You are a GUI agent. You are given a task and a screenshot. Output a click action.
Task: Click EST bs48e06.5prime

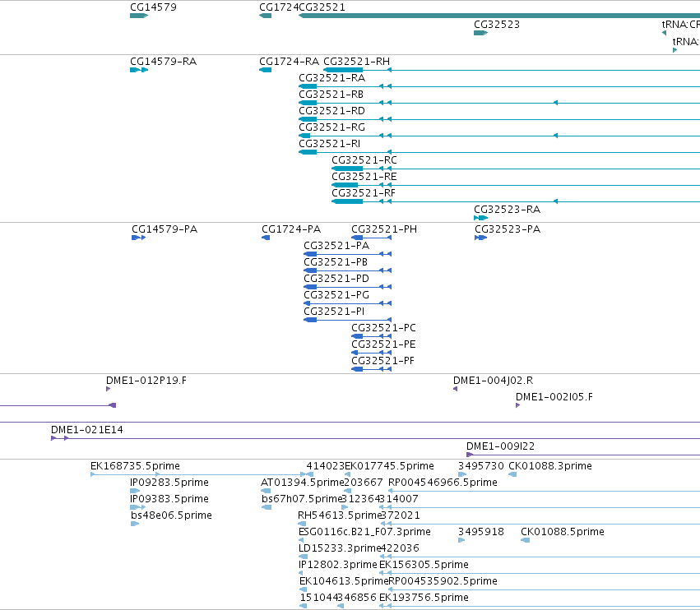(171, 515)
